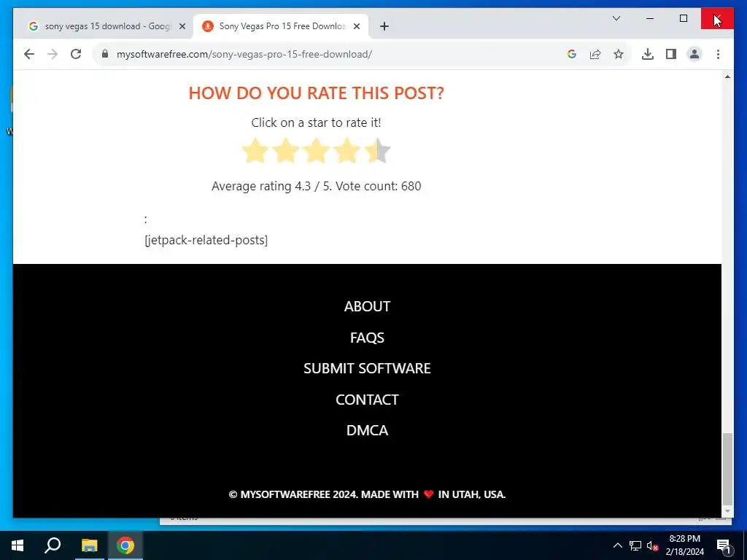Click the HOW DO YOU RATE THIS POST heading
Image resolution: width=747 pixels, height=560 pixels.
pos(317,93)
